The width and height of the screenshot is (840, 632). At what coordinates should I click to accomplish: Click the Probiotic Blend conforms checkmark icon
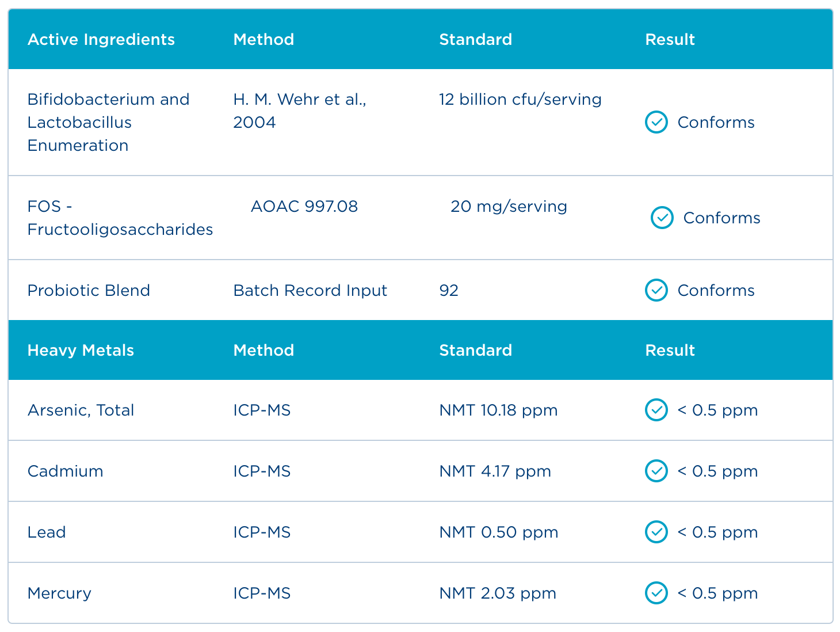pyautogui.click(x=656, y=290)
